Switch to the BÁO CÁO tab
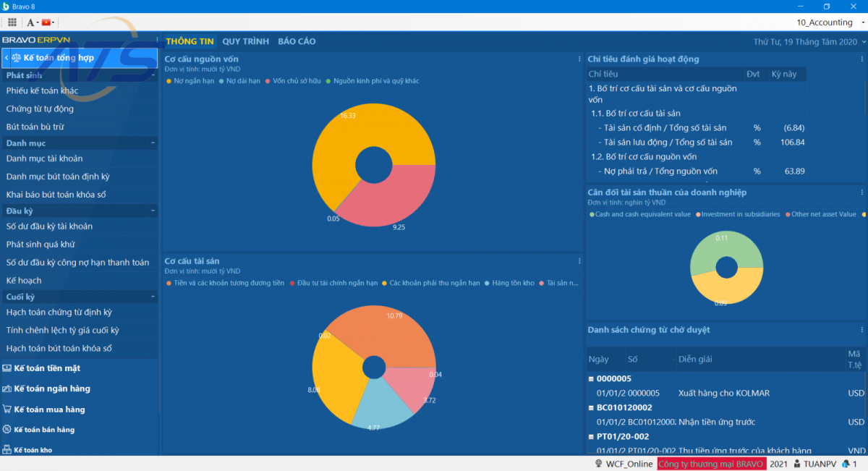The width and height of the screenshot is (868, 471). (x=297, y=41)
